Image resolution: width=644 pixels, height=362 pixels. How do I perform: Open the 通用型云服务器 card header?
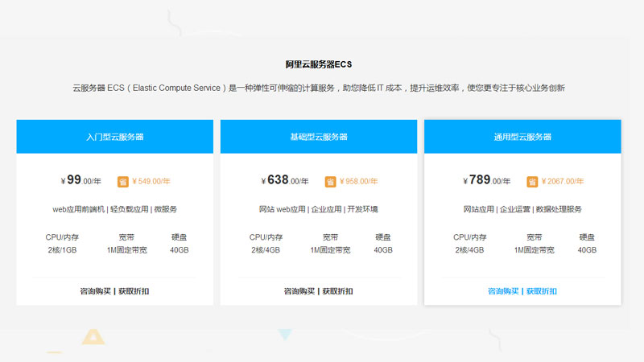(x=522, y=137)
